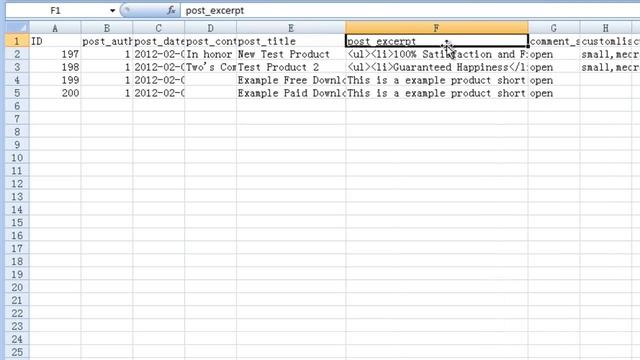Click the comment_status header cell G1
The image size is (640, 360).
[x=554, y=41]
